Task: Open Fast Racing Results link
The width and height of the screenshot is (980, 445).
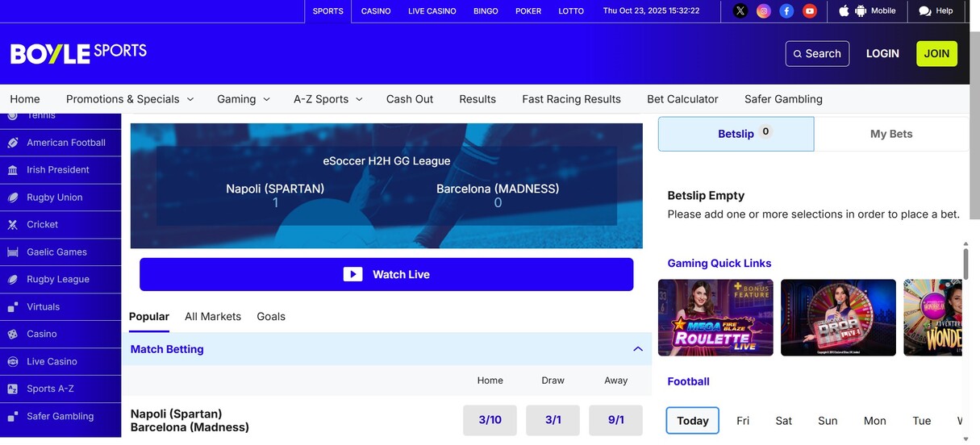Action: click(571, 99)
